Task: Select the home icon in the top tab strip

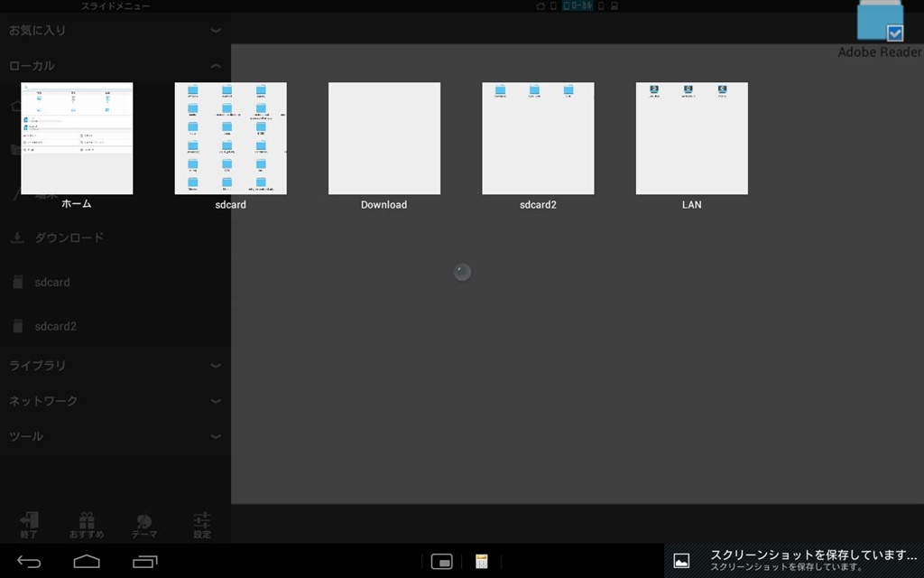Action: tap(541, 6)
